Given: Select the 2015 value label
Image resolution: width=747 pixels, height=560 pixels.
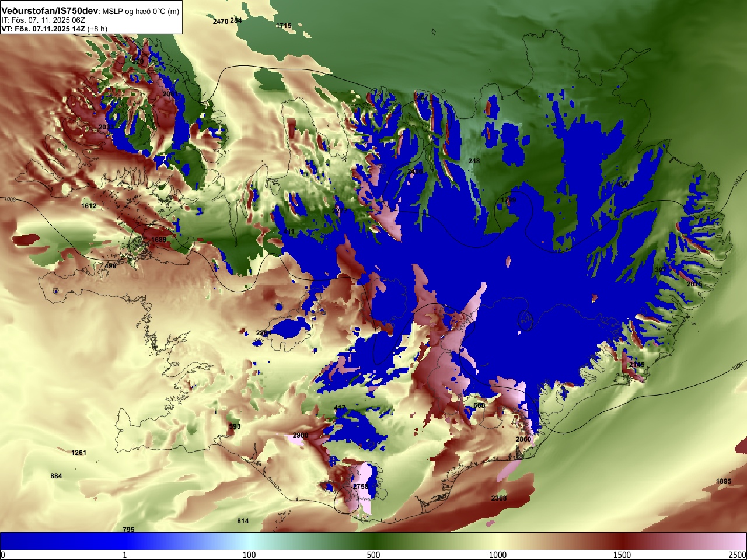Looking at the screenshot, I should point(694,284).
